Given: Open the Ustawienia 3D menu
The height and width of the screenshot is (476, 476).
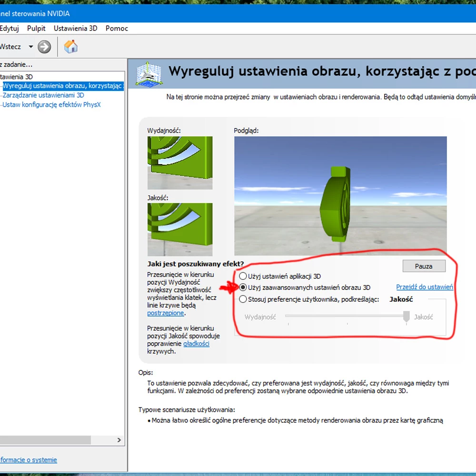Looking at the screenshot, I should (75, 28).
